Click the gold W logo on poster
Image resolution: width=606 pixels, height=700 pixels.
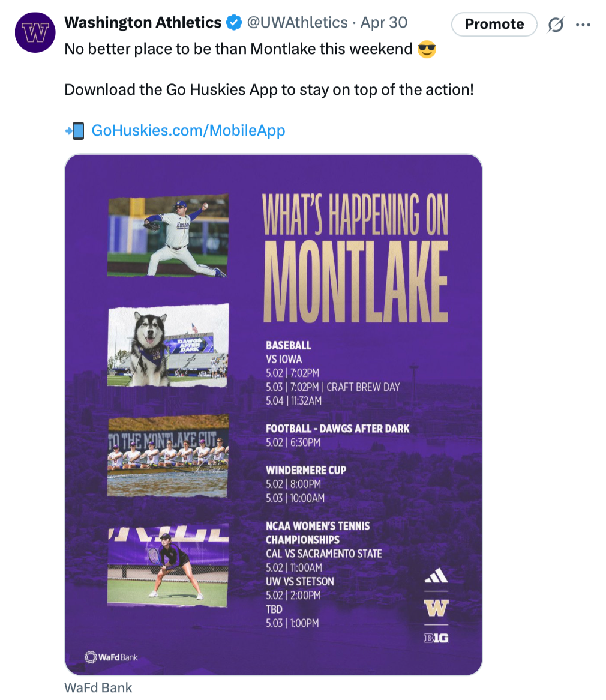click(x=436, y=608)
